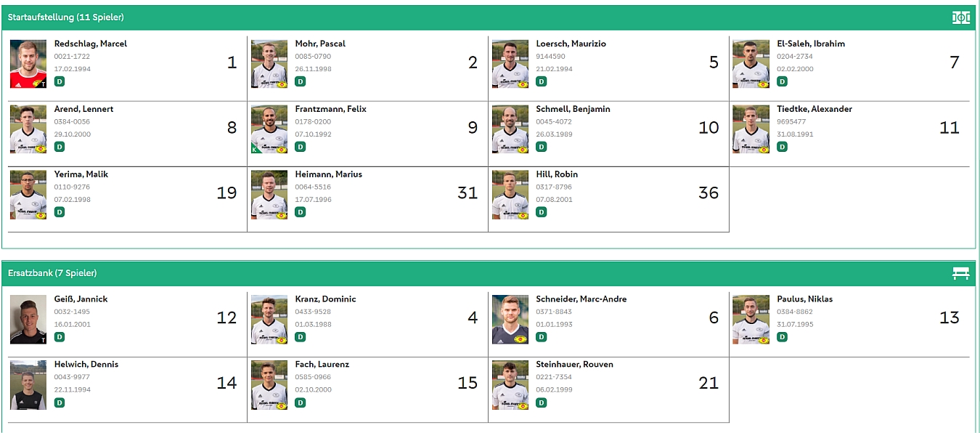Screen dimensions: 980x433
Task: Click the D badge under Steinhauer, Rouven
Action: click(x=541, y=402)
